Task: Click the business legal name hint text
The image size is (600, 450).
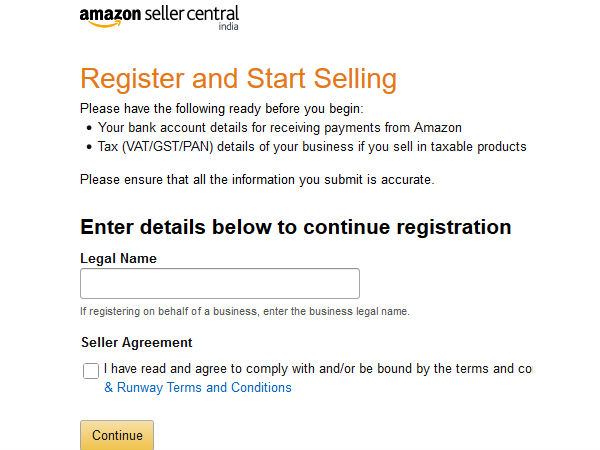Action: 245,312
